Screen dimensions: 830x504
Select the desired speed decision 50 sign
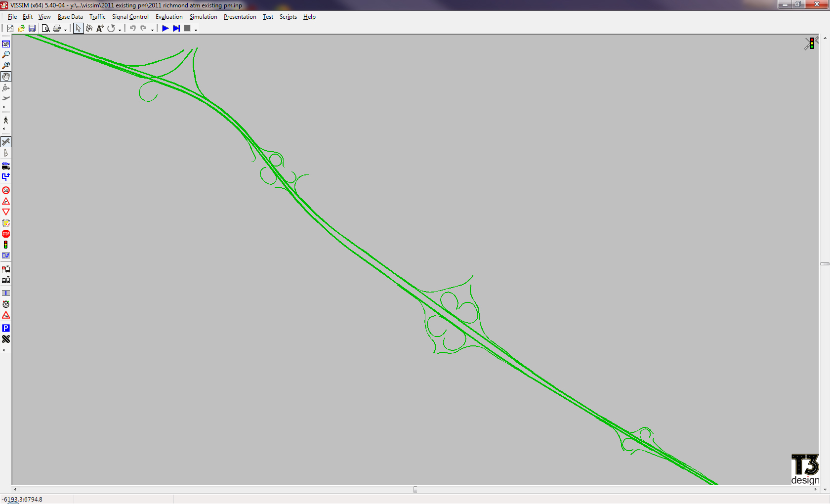6,190
